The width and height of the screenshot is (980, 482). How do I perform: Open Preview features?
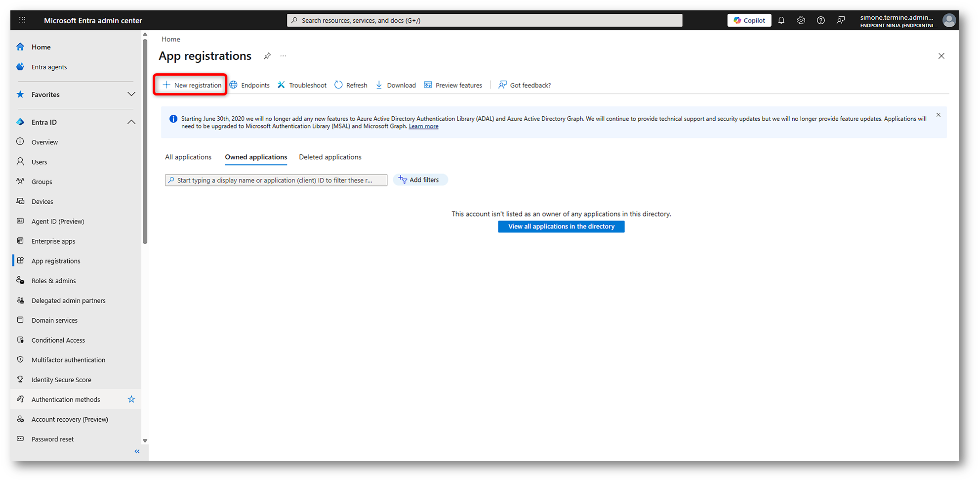(x=453, y=85)
